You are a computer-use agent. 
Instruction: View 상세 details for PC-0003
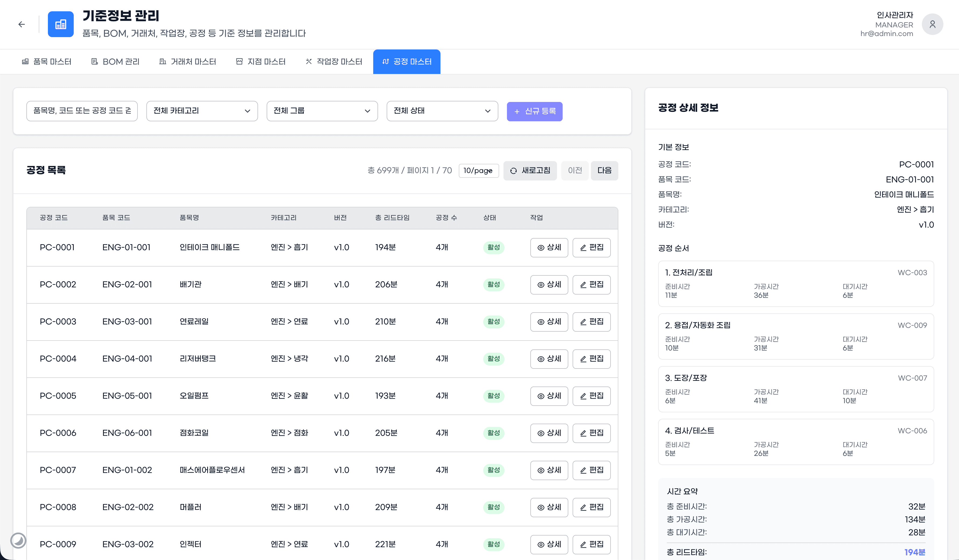549,321
